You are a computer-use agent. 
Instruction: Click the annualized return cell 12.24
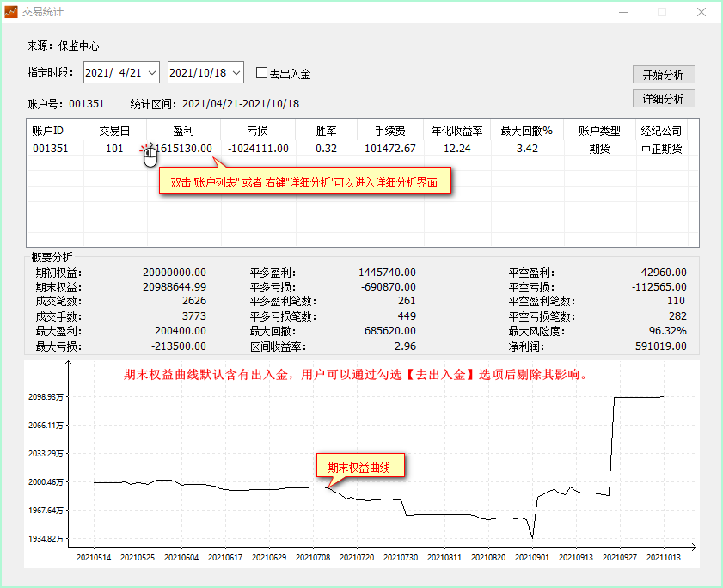(x=457, y=149)
